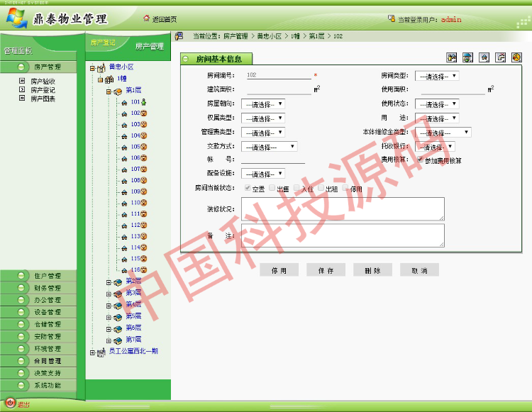This screenshot has height=412, width=532.
Task: Toggle the 出租 status checkbox
Action: click(x=321, y=188)
